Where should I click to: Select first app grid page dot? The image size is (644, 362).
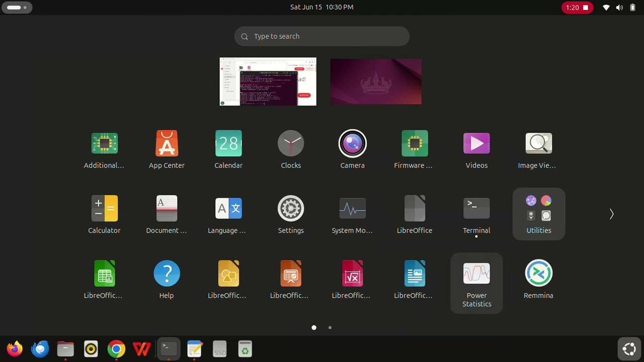tap(314, 327)
